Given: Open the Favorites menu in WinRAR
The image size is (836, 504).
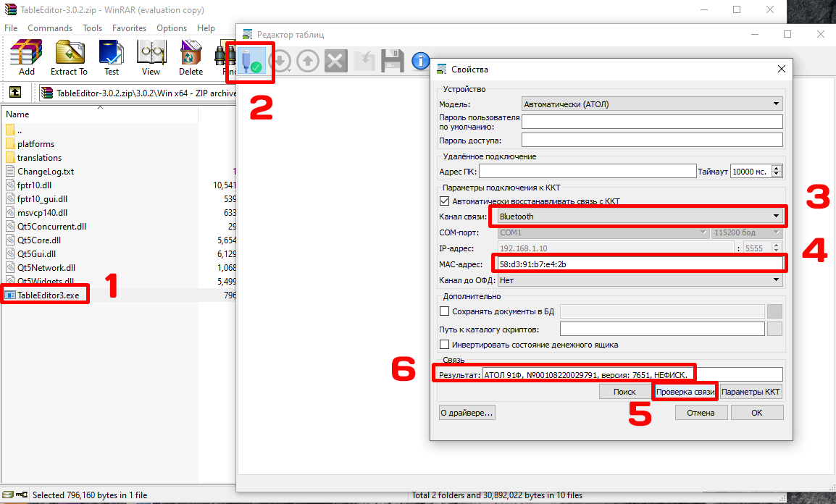Looking at the screenshot, I should [x=129, y=28].
